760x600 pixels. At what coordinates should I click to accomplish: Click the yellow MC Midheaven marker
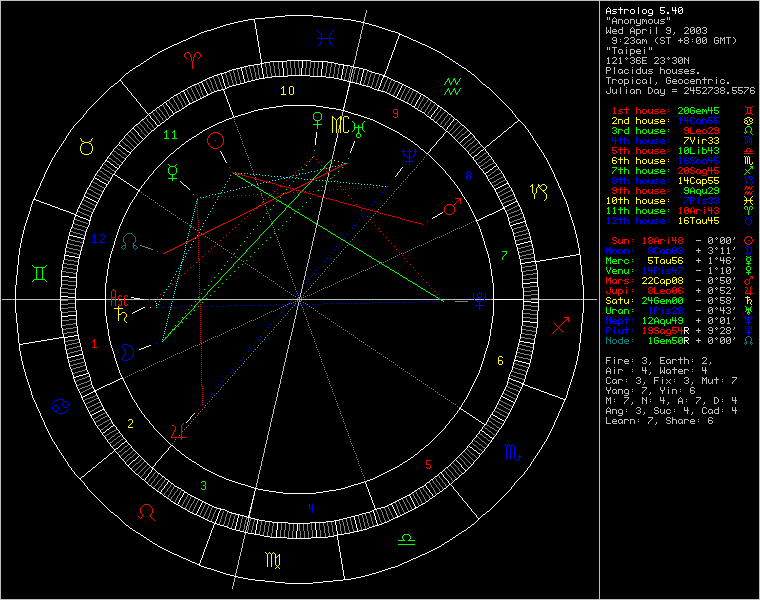(341, 126)
